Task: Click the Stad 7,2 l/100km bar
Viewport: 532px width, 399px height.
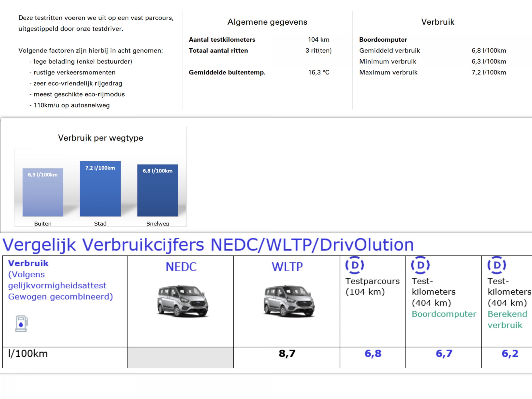Action: (x=100, y=189)
